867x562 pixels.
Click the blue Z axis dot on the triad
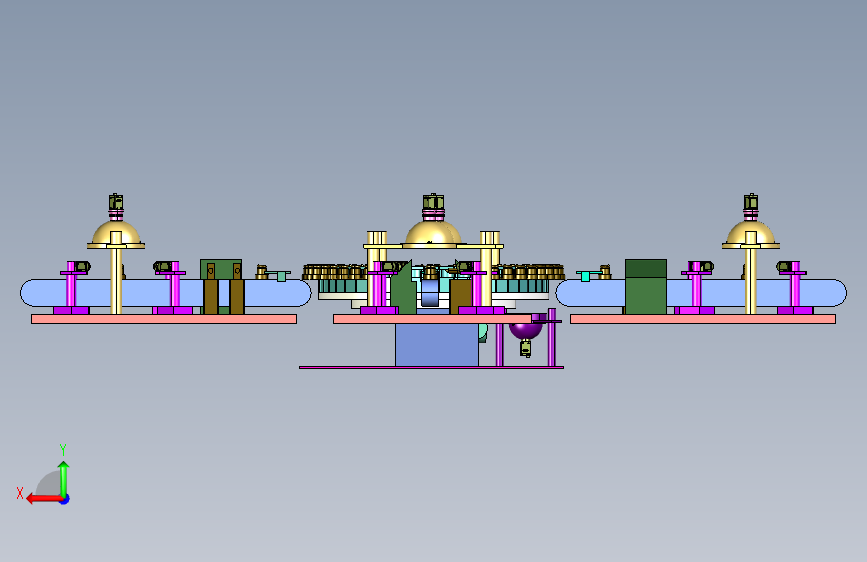[x=65, y=499]
